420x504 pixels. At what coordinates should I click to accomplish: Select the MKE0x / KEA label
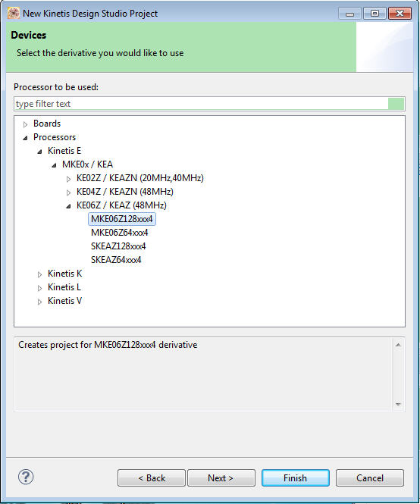point(87,164)
